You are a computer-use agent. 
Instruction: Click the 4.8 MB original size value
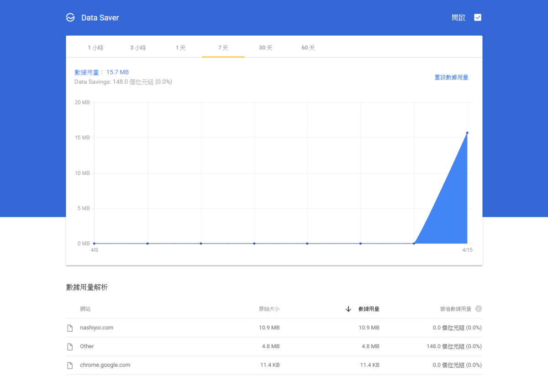click(271, 346)
